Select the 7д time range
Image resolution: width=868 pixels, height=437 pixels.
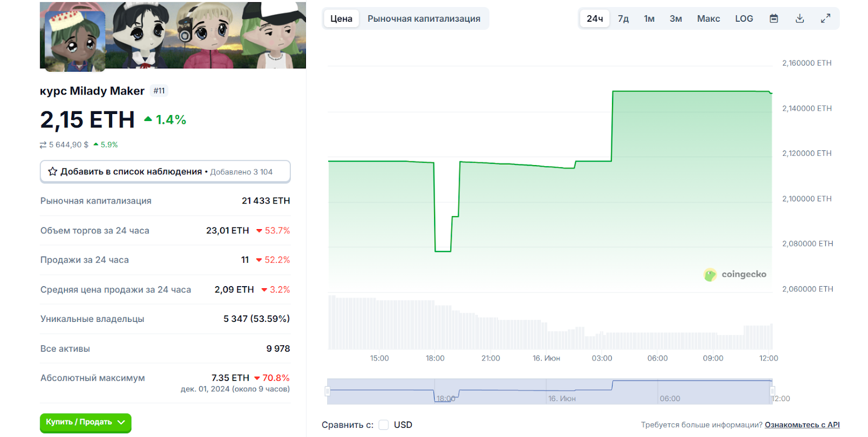[x=623, y=18]
